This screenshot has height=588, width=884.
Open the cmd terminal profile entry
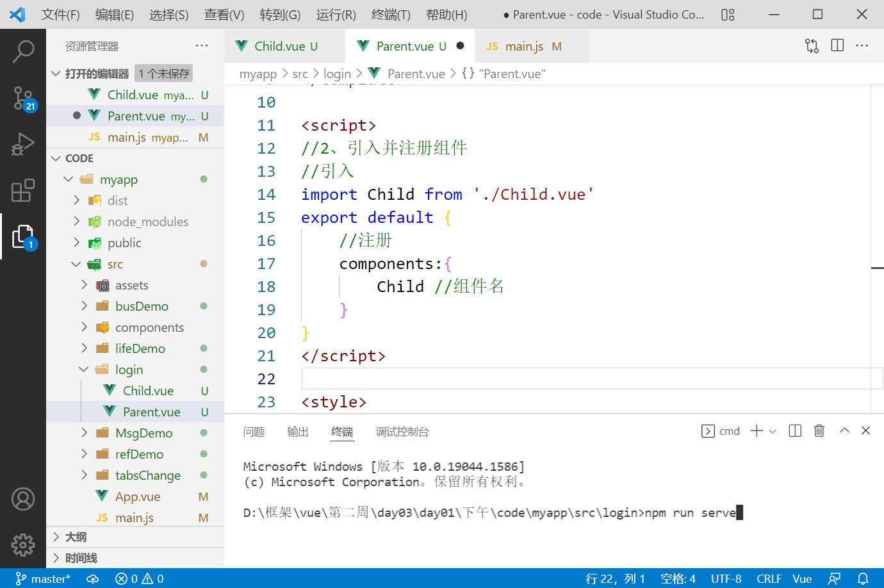click(x=721, y=431)
